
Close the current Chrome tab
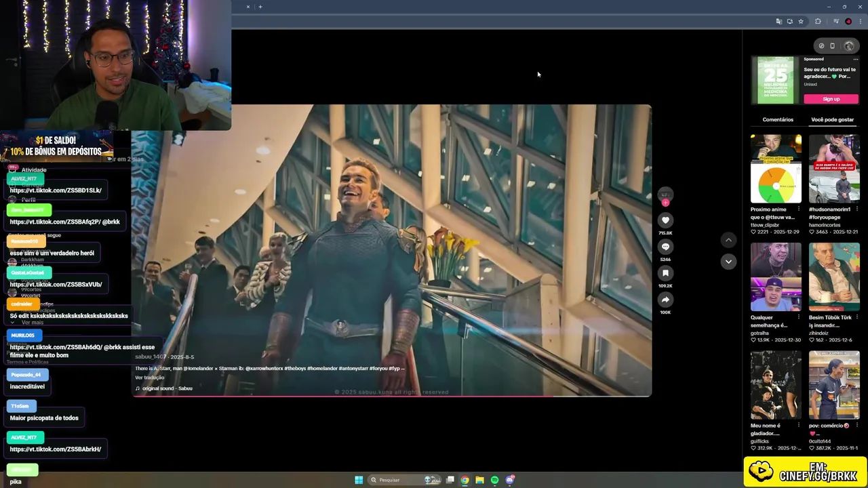pos(248,7)
